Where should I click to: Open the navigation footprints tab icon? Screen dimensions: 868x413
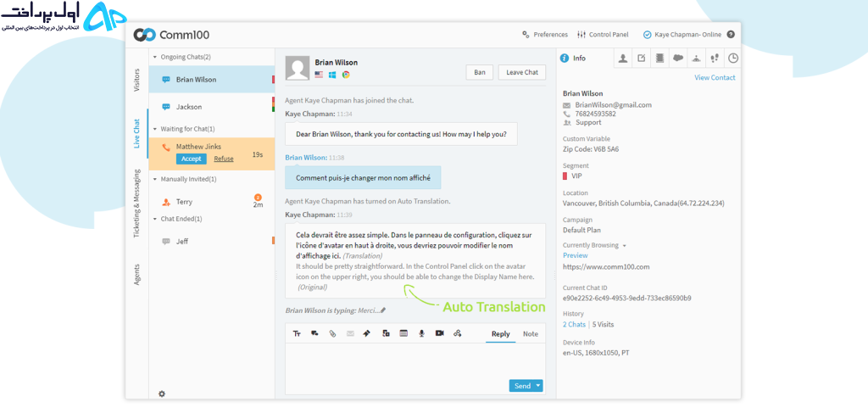715,59
